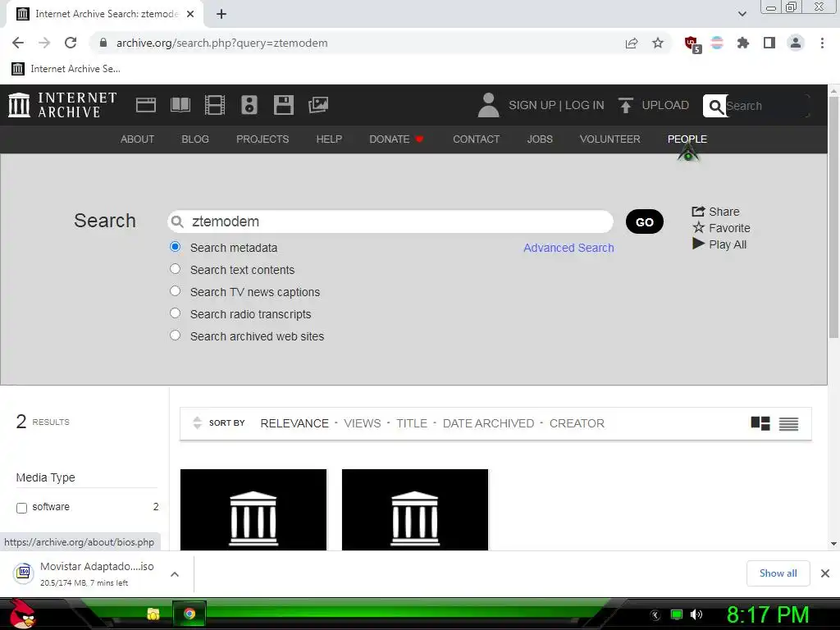Close the downloads bar
This screenshot has height=630, width=840.
click(x=825, y=573)
